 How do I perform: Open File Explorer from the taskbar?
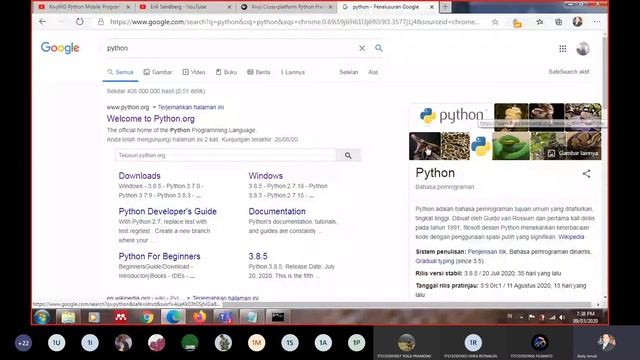point(68,317)
